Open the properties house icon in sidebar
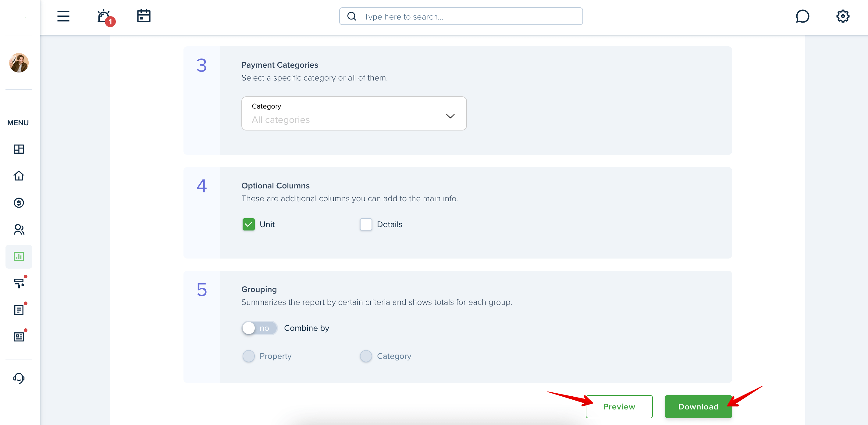 pyautogui.click(x=19, y=176)
